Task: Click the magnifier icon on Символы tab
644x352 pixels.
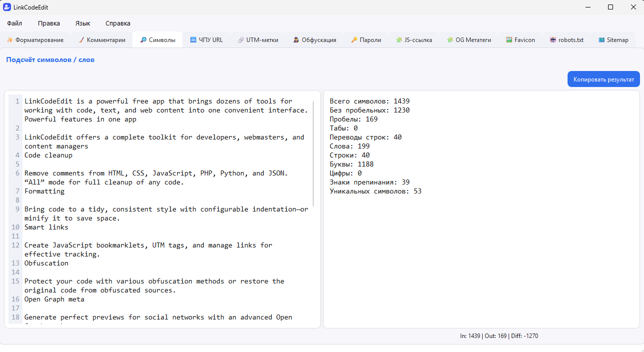Action: (x=143, y=40)
